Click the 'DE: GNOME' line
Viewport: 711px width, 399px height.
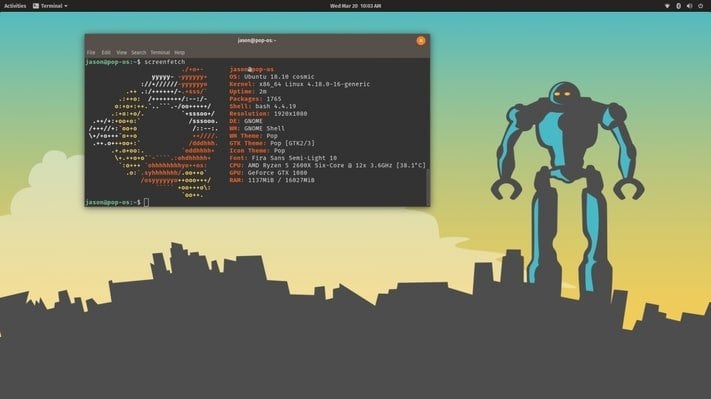pos(246,121)
